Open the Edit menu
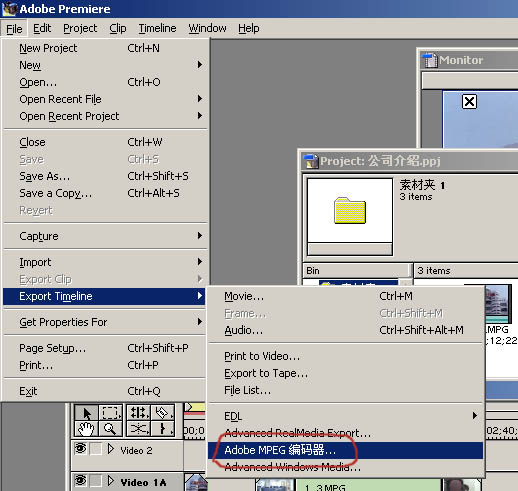The height and width of the screenshot is (491, 518). (42, 28)
